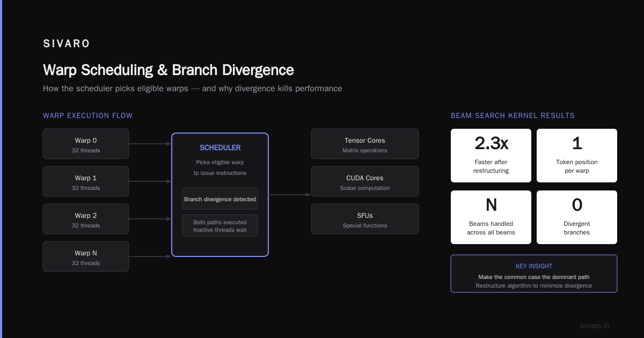This screenshot has height=338, width=644.
Task: Click the 2.3x Faster after restructuring tile
Action: tap(491, 156)
